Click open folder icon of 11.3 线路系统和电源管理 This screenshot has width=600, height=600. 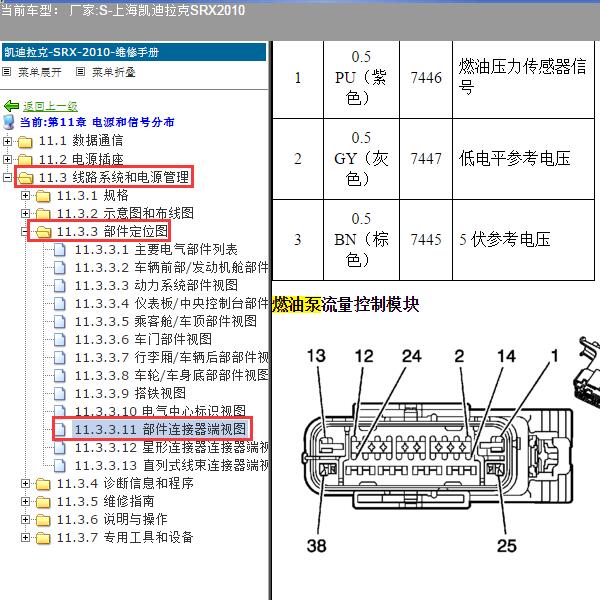26,178
